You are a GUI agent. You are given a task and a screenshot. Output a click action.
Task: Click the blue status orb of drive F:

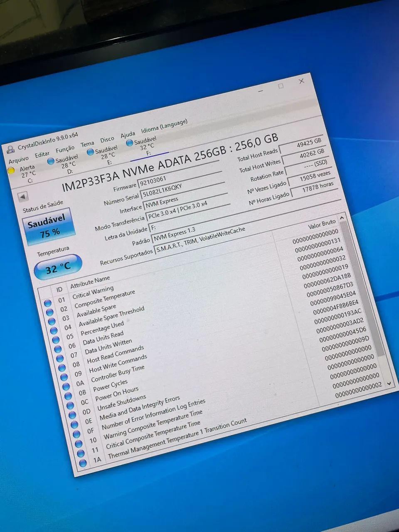[129, 143]
